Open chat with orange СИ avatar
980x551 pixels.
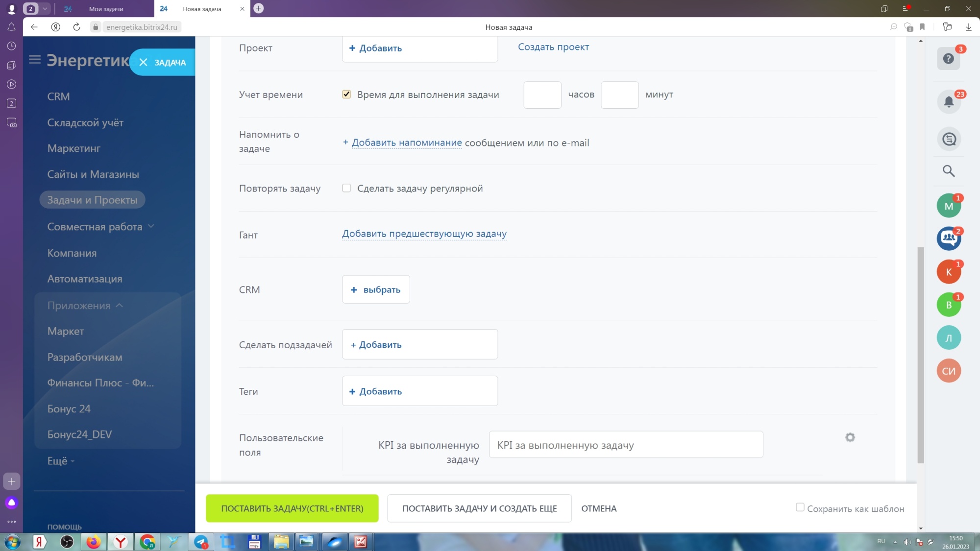point(949,371)
